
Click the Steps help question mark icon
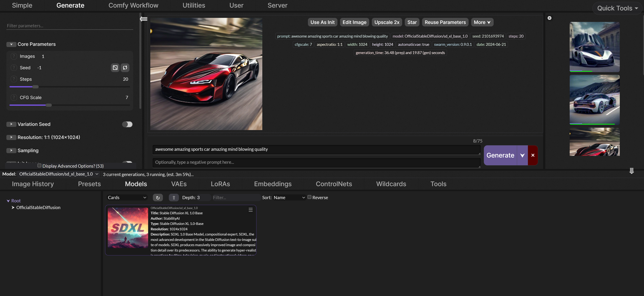click(x=14, y=79)
